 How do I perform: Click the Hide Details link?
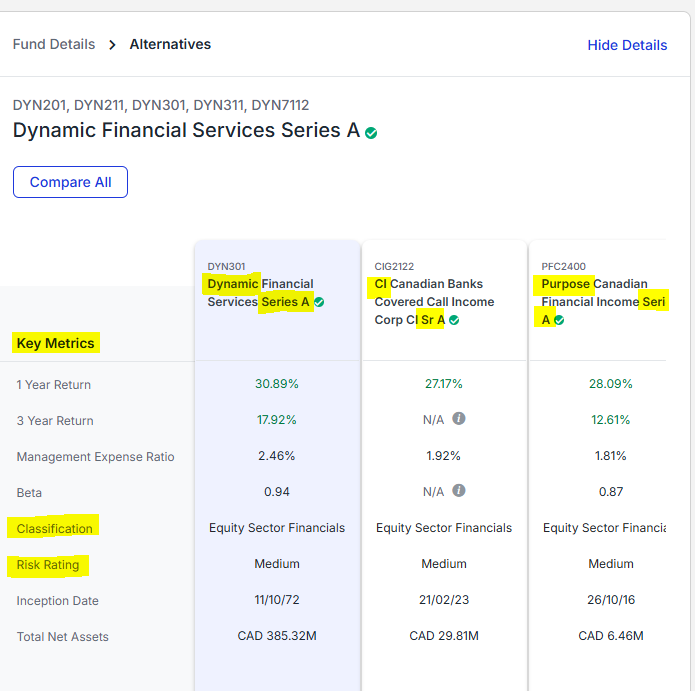[x=627, y=45]
